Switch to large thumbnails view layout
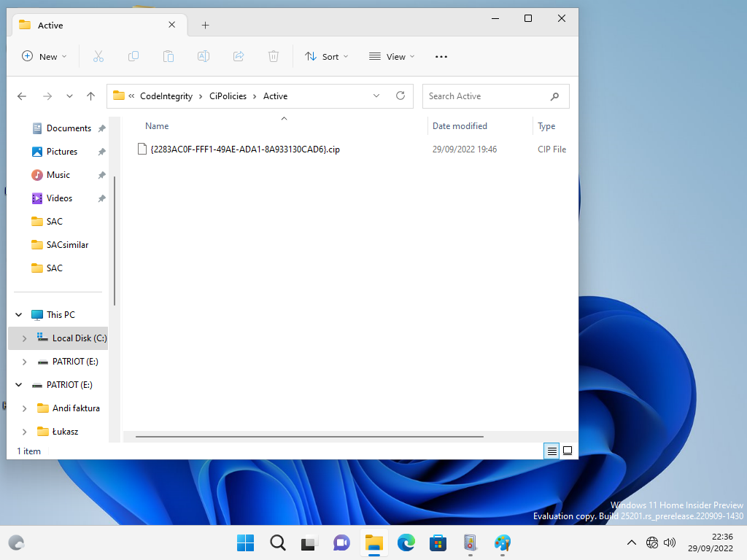Viewport: 747px width, 560px height. [x=568, y=451]
